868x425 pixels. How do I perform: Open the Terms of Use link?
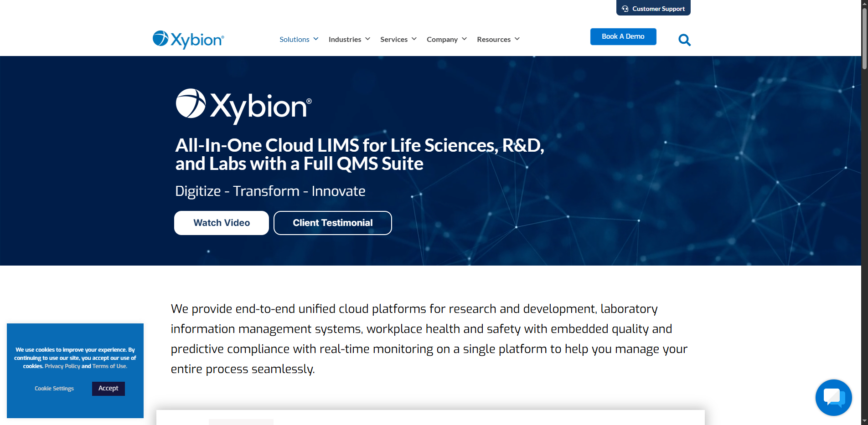(x=109, y=366)
